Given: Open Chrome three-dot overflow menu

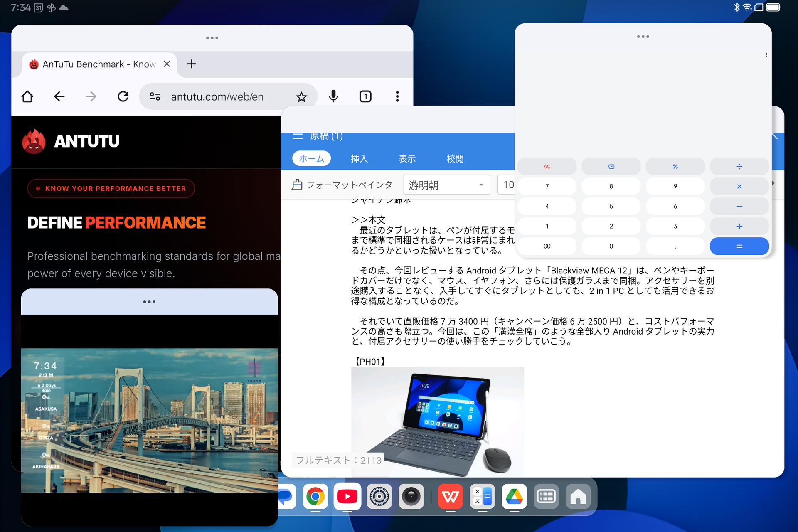Looking at the screenshot, I should coord(397,96).
